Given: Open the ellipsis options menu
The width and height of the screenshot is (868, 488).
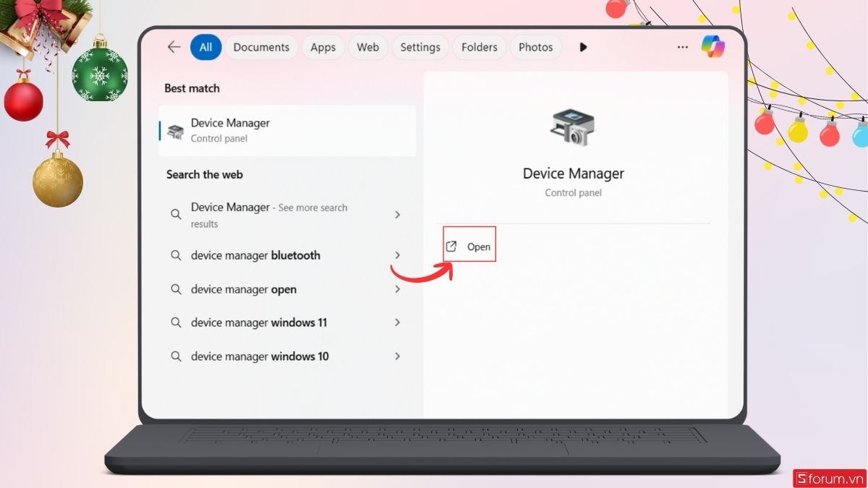Looking at the screenshot, I should point(682,46).
